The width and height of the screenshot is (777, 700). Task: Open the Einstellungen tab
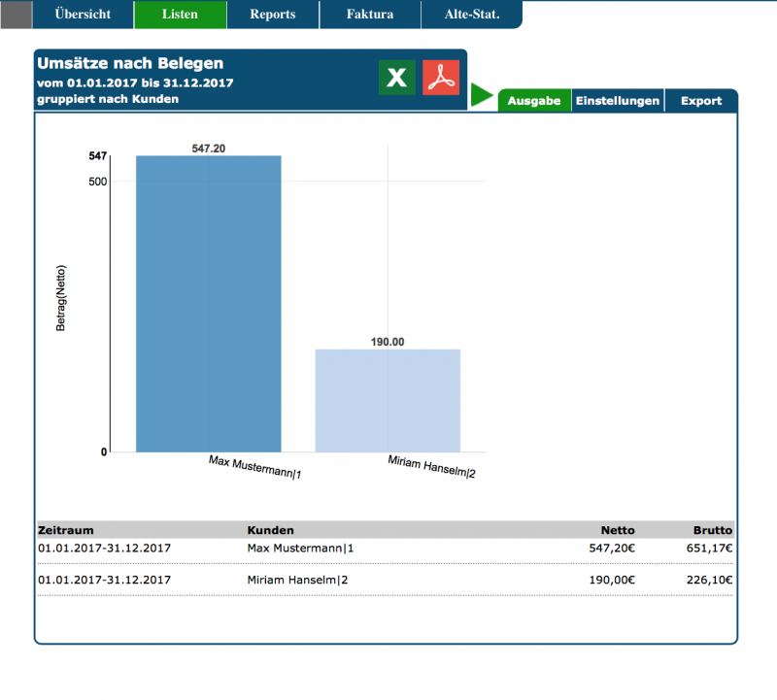pos(618,101)
